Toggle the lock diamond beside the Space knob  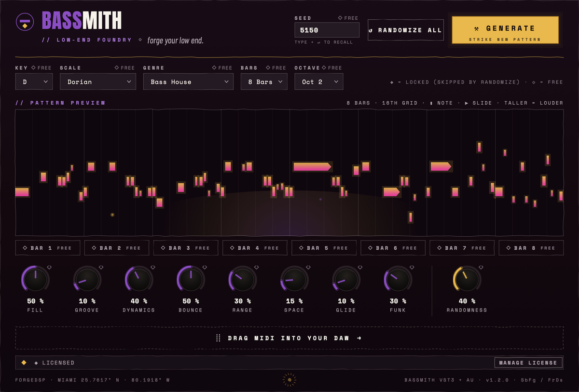point(308,267)
